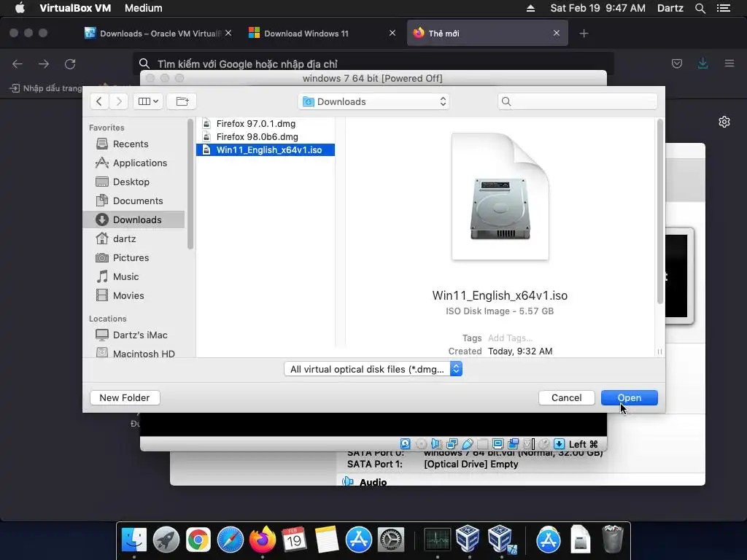Click the ISO disk image preview thumbnail
Screen dimensions: 747x560
coord(500,197)
